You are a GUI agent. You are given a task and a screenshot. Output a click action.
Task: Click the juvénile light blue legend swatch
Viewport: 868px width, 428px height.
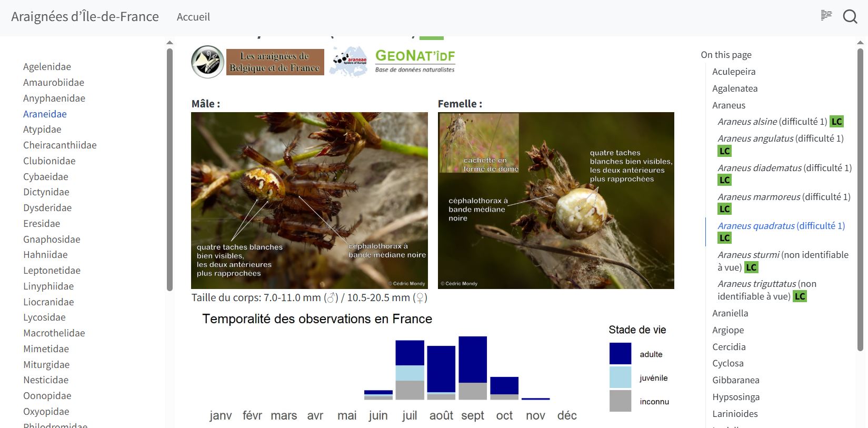coord(620,377)
